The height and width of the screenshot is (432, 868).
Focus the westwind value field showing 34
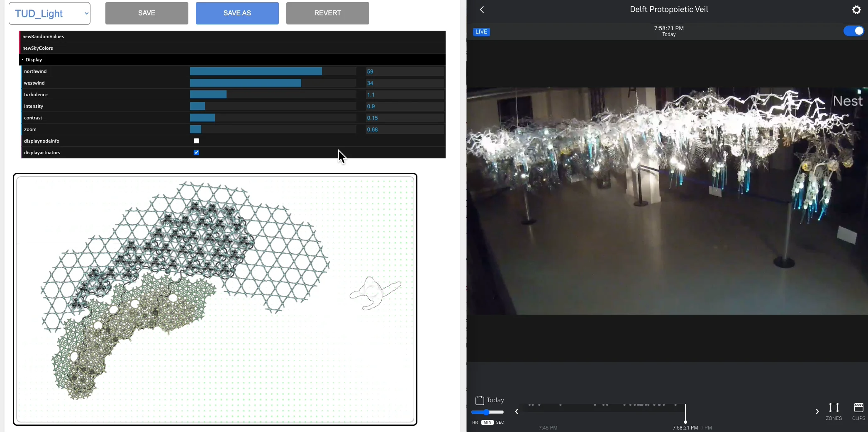405,83
